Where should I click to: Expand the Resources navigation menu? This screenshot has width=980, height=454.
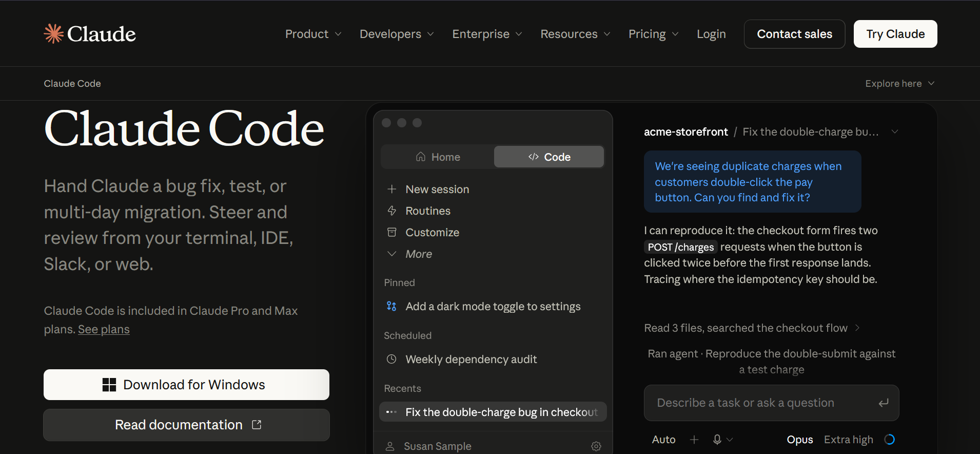576,34
